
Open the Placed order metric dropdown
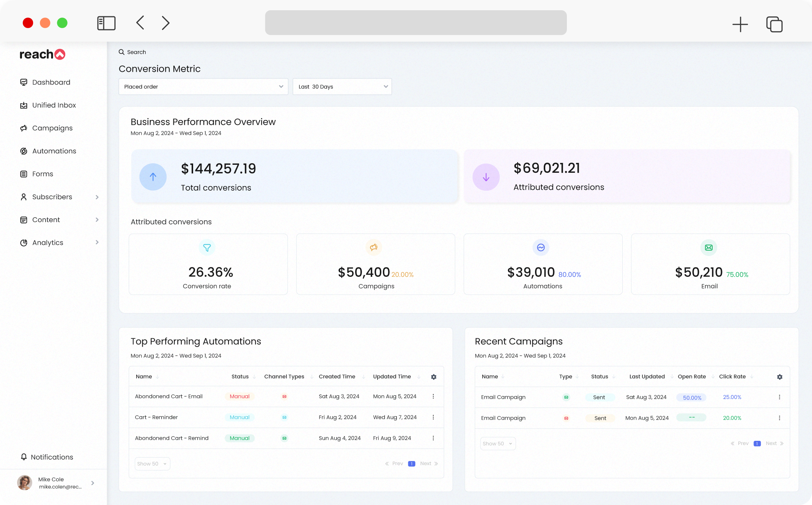(x=203, y=87)
